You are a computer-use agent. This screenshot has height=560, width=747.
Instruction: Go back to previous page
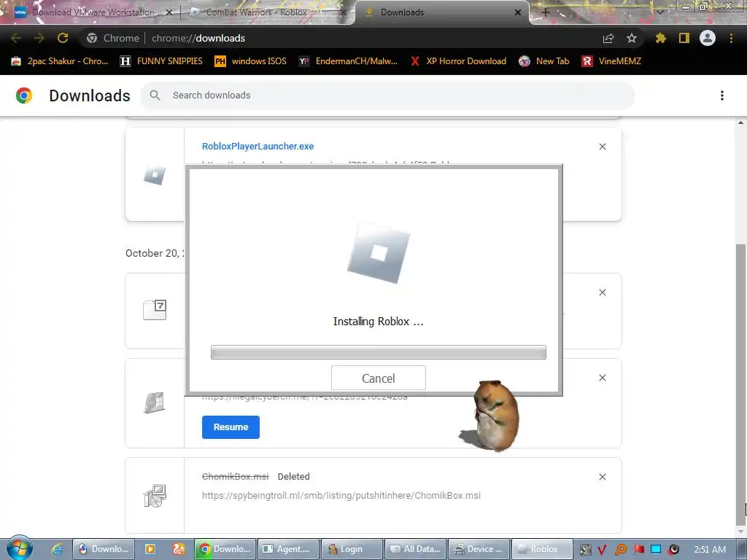coord(16,38)
